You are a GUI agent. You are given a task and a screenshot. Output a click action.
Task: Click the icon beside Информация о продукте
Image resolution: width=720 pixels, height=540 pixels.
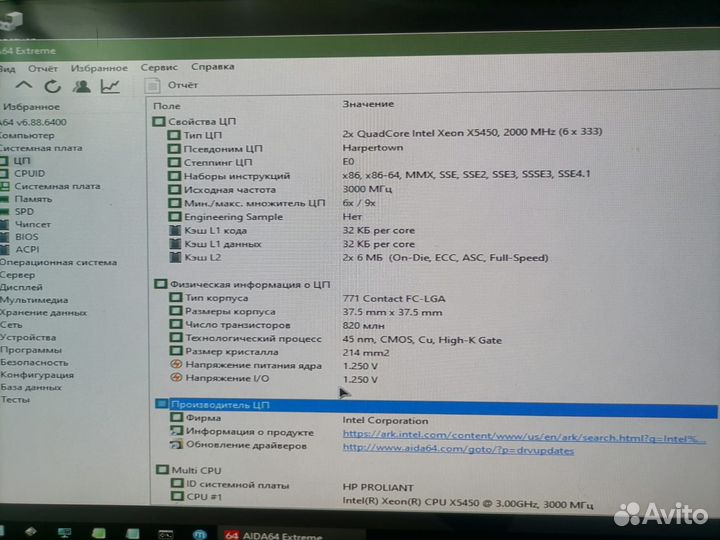click(x=176, y=430)
